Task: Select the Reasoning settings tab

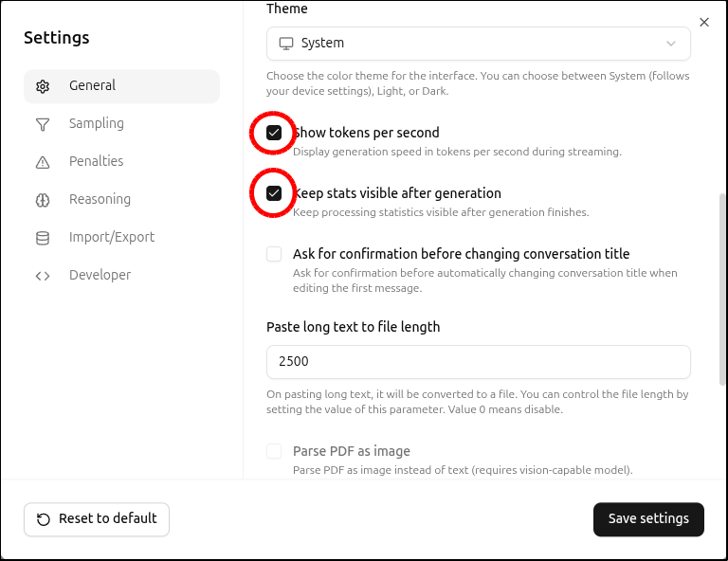Action: point(100,199)
